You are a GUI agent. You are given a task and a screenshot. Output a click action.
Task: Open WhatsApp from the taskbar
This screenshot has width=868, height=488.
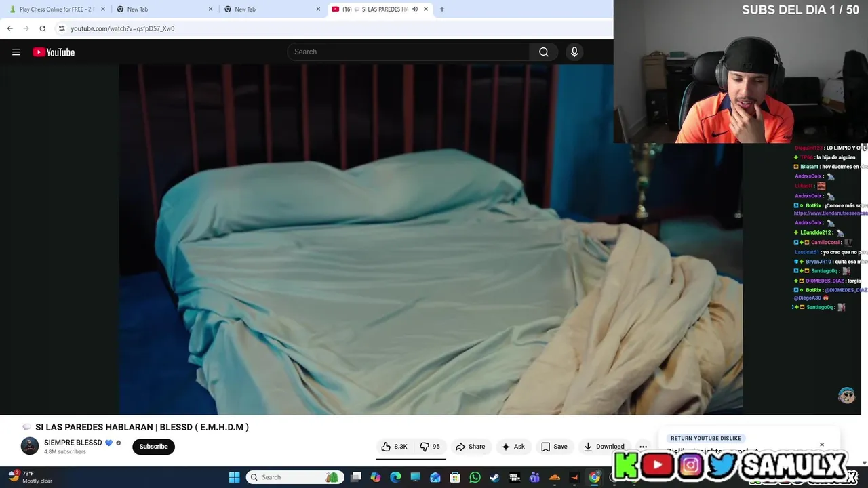coord(475,477)
